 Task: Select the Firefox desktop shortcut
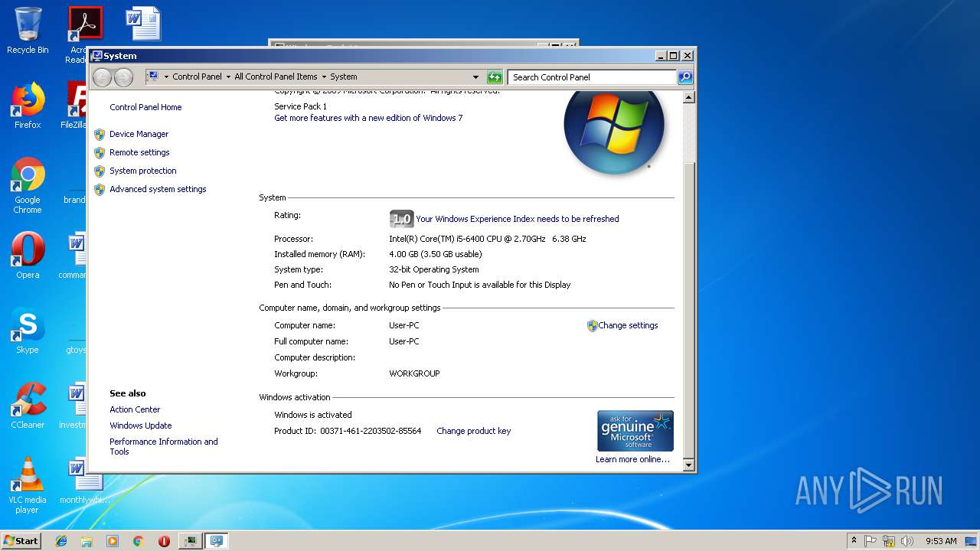[x=28, y=106]
